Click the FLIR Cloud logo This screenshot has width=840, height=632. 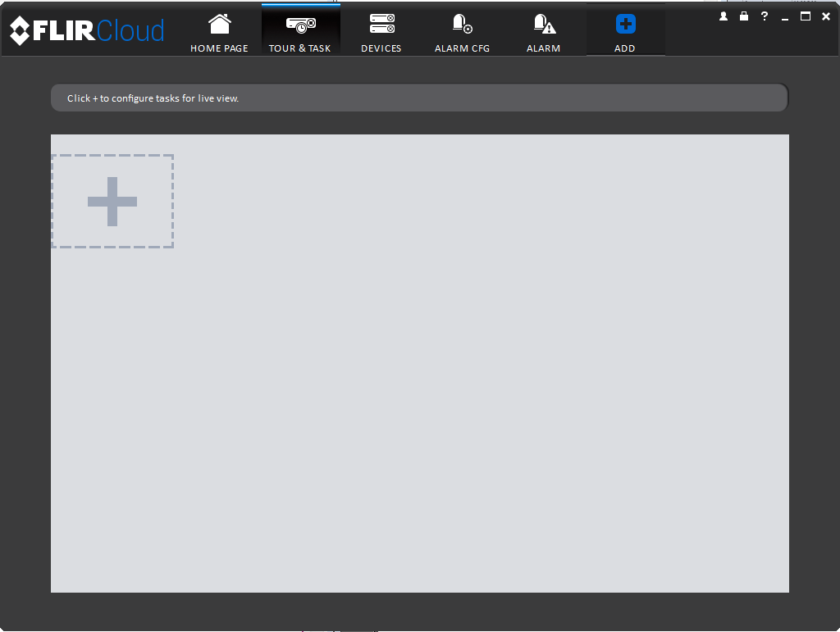(87, 30)
